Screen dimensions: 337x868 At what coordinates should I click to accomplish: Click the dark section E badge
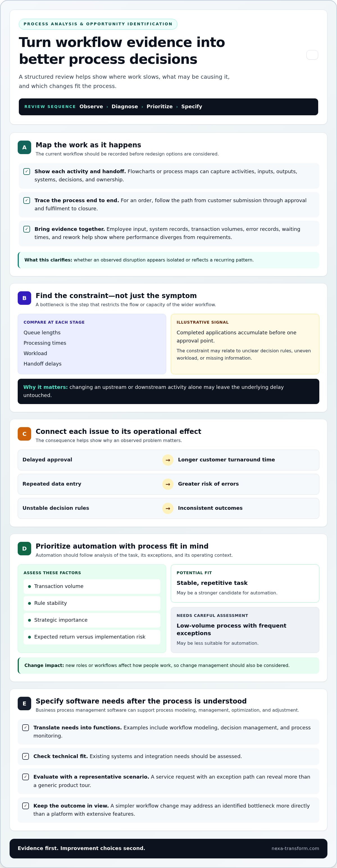(x=24, y=704)
